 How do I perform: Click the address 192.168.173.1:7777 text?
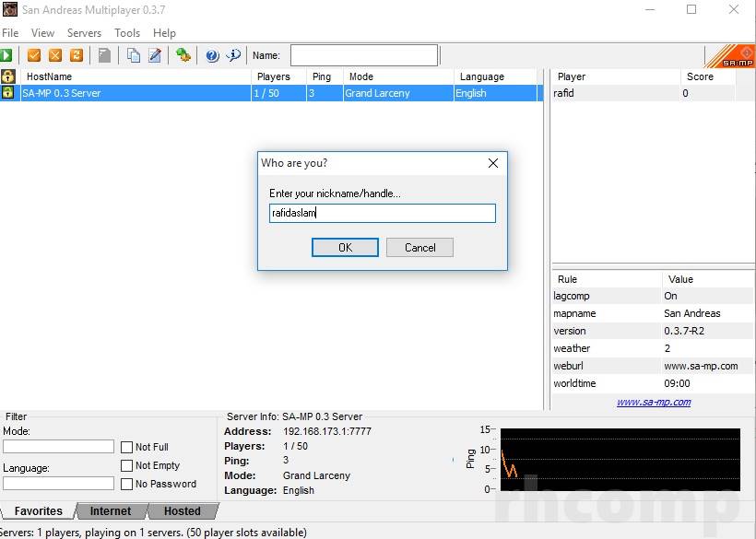327,431
